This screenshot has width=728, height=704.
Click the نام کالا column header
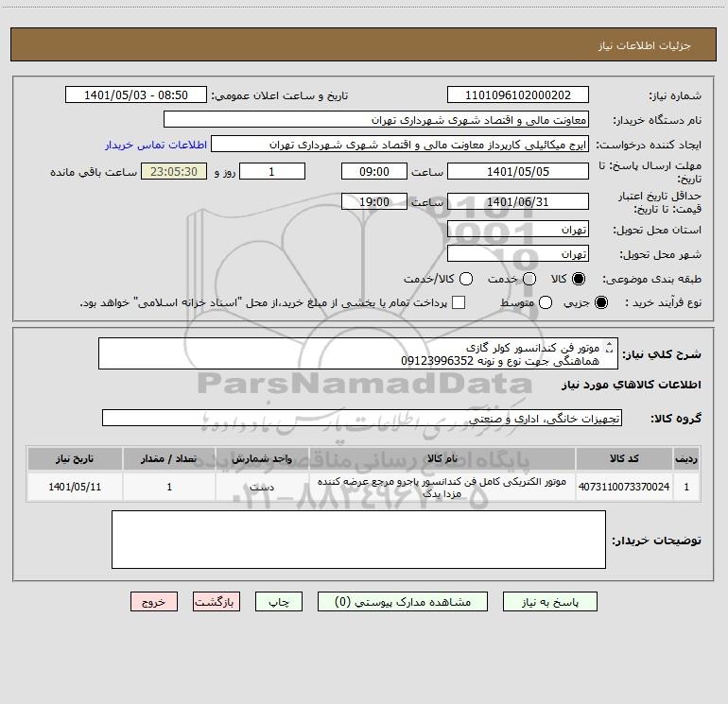[x=442, y=458]
